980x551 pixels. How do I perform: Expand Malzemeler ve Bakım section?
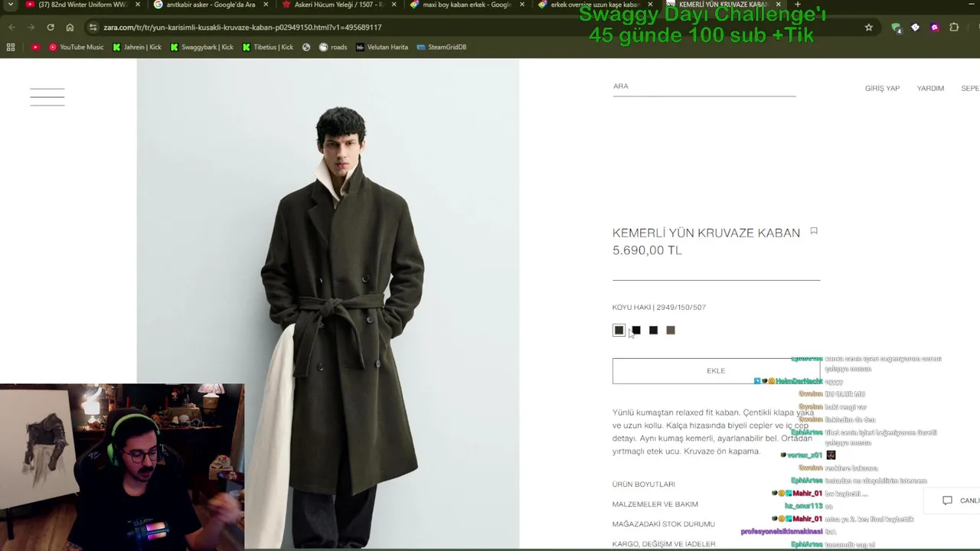(x=655, y=504)
